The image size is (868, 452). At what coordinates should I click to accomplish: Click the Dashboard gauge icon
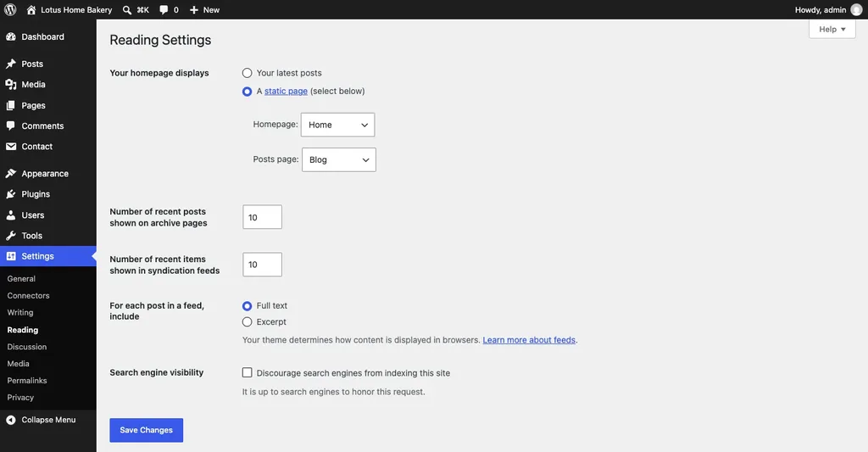[x=10, y=36]
